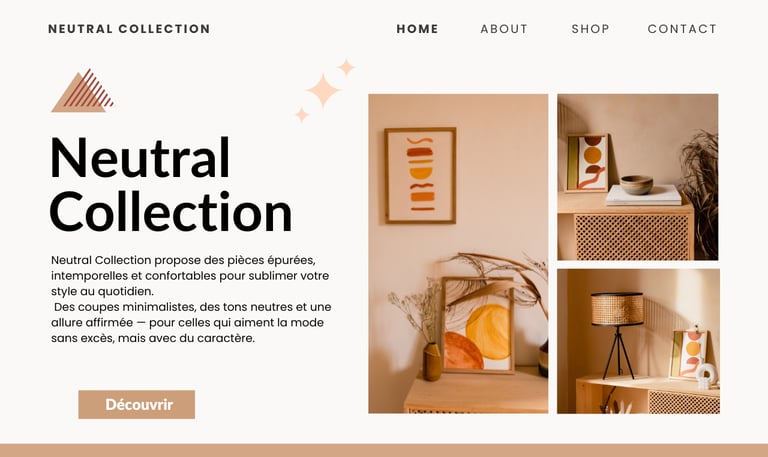
Task: Click the striped triangle logo icon
Action: [x=82, y=91]
